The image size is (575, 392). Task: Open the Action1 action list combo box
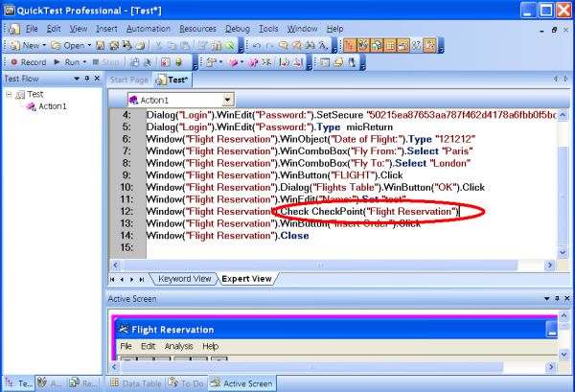point(228,100)
